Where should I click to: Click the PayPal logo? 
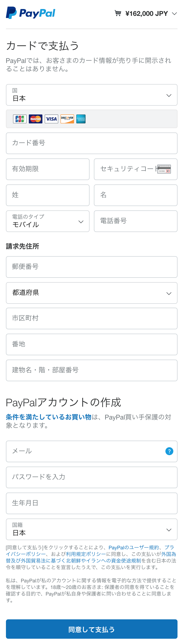(31, 13)
